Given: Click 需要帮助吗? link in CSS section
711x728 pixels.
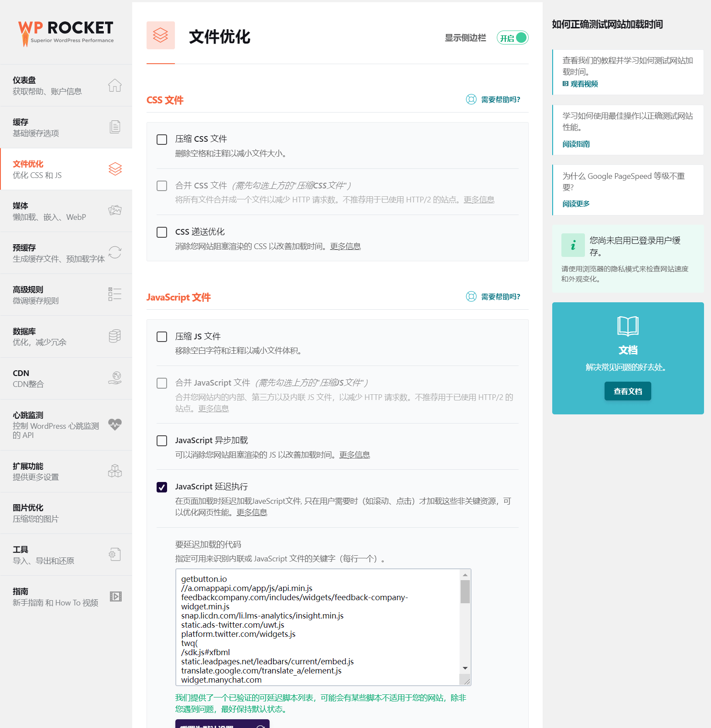Looking at the screenshot, I should click(x=500, y=99).
